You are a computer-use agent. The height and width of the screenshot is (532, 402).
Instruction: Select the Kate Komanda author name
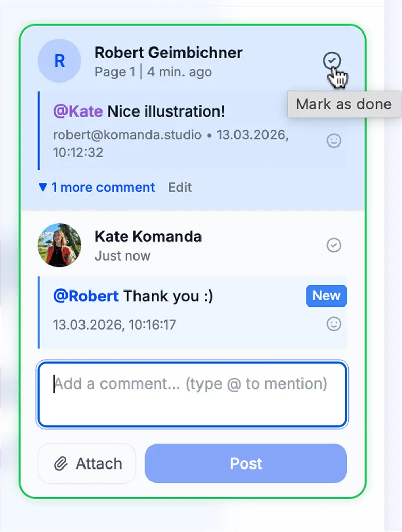(x=148, y=237)
